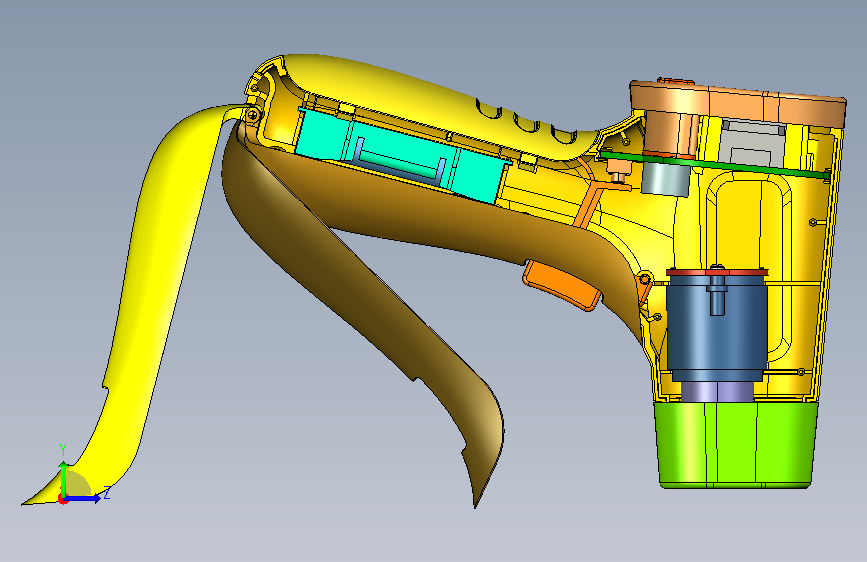Pick the cyan block inside the handle
Screen dimensions: 867x562
(401, 154)
